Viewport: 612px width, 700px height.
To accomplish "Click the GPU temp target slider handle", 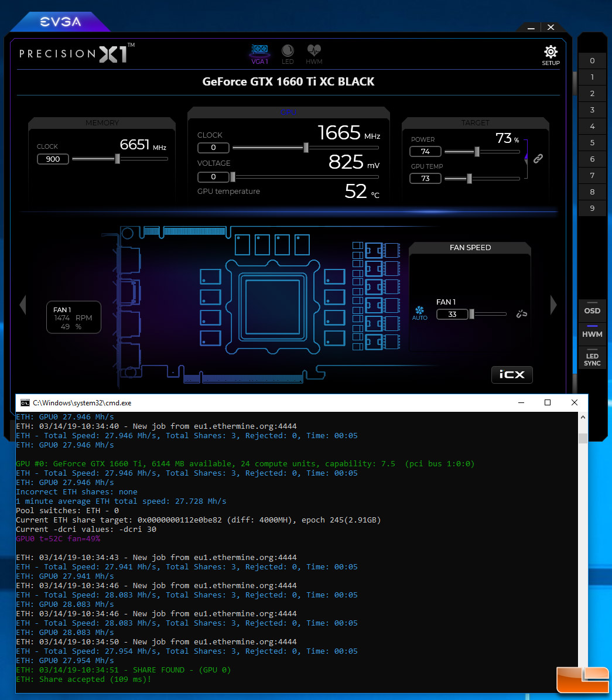I will pos(469,179).
